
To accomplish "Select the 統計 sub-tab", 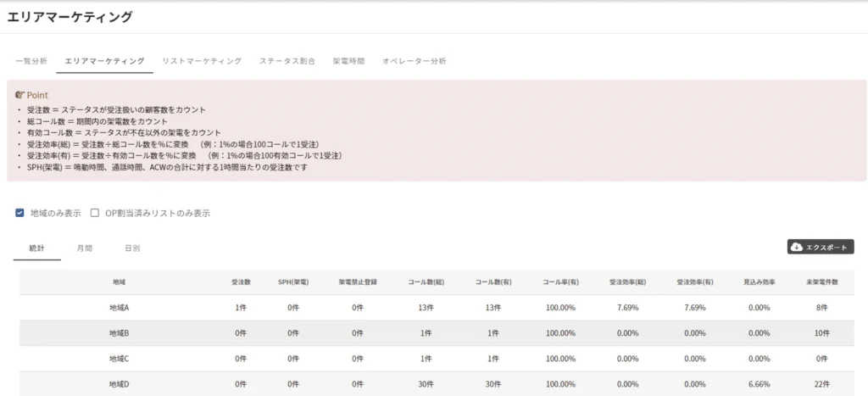I will pyautogui.click(x=36, y=248).
